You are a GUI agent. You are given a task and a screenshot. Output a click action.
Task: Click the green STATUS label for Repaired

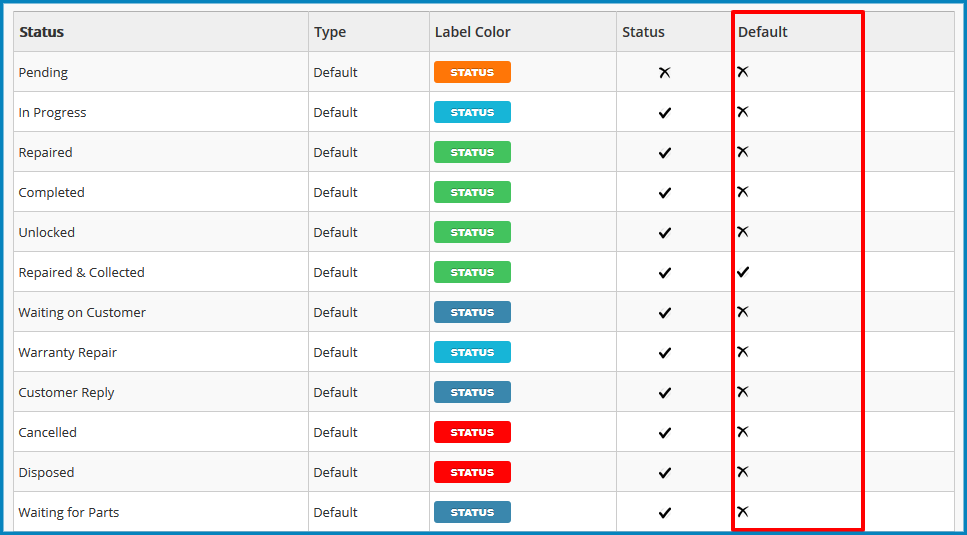pos(472,152)
